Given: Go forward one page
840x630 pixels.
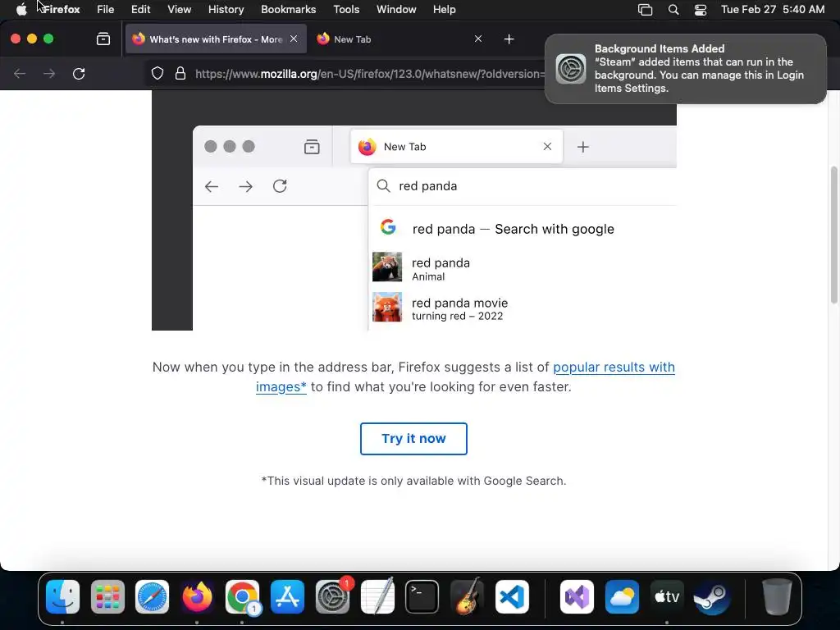Looking at the screenshot, I should (49, 73).
